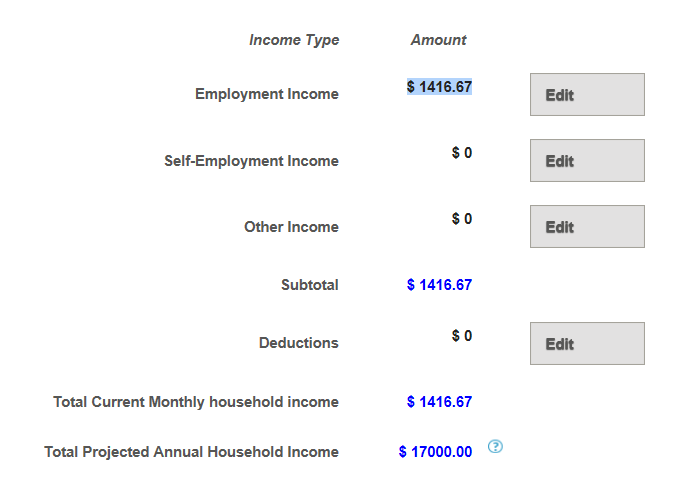Viewport: 688px width, 479px height.
Task: Click the Income Type column header
Action: (294, 40)
